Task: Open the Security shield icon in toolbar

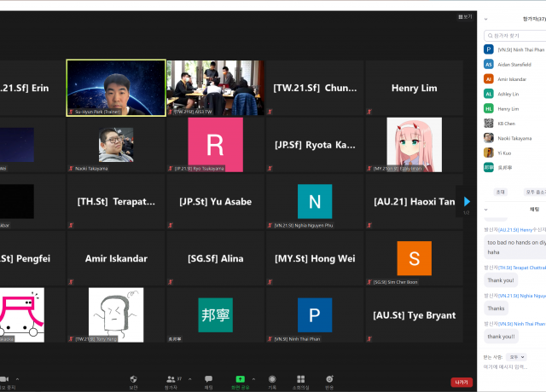Action: pyautogui.click(x=133, y=379)
